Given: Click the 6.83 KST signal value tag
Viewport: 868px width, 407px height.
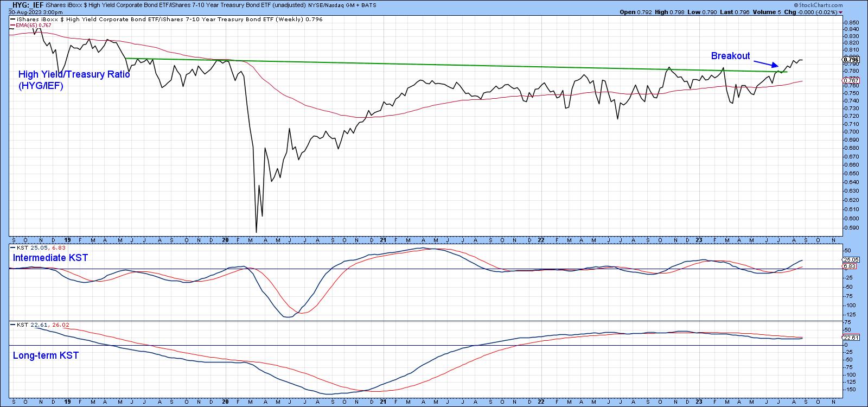Looking at the screenshot, I should [x=851, y=266].
